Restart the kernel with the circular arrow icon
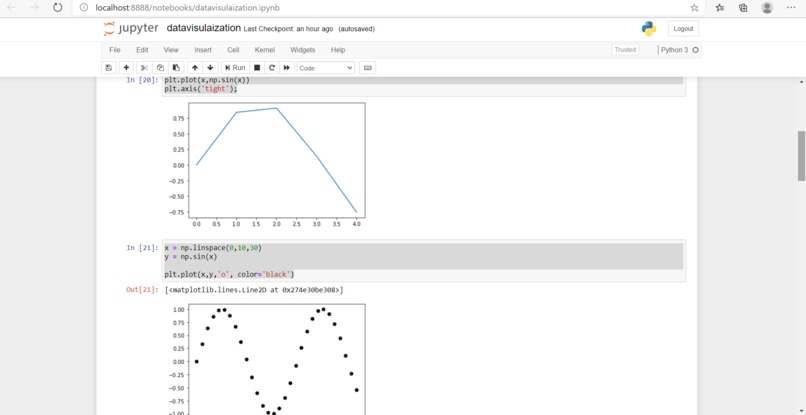806x415 pixels. [x=272, y=68]
